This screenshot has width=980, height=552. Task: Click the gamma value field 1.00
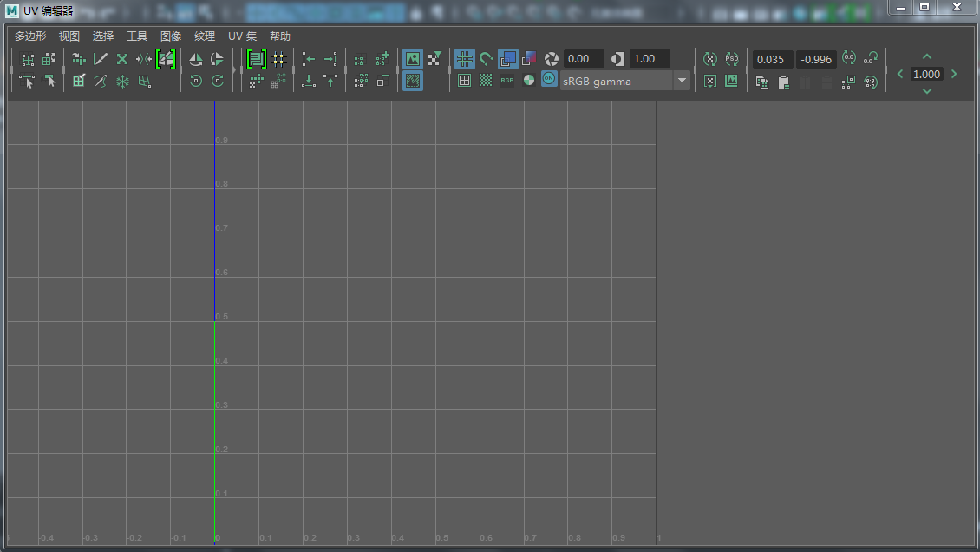coord(650,59)
